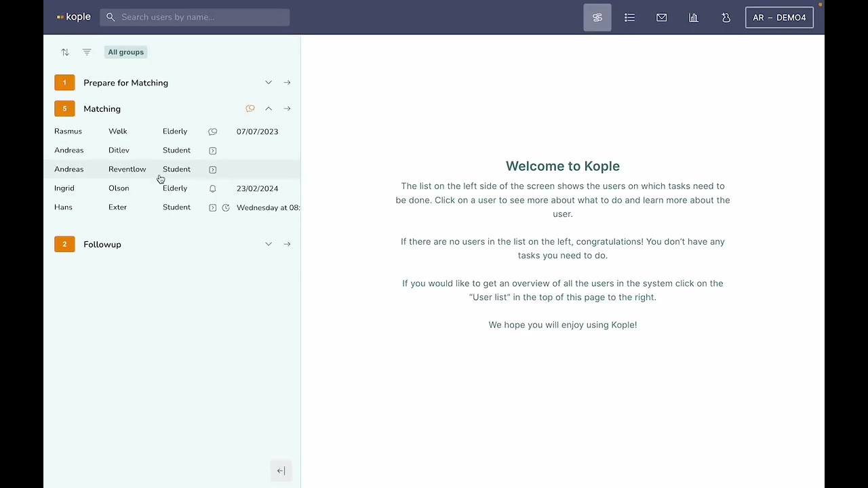The image size is (868, 488).
Task: Click the clock icon in Hans Exter row
Action: coord(226,207)
